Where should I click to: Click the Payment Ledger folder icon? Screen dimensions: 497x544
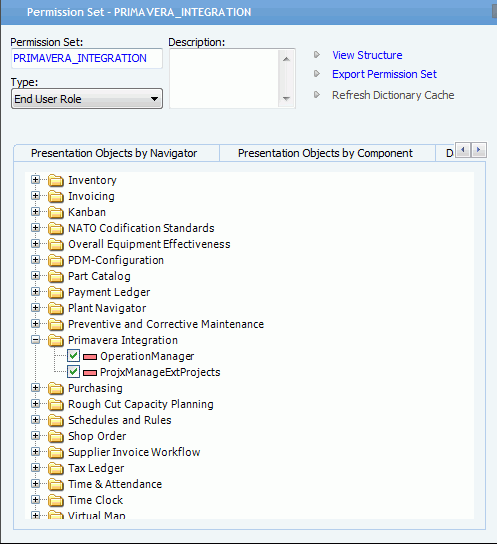click(56, 292)
